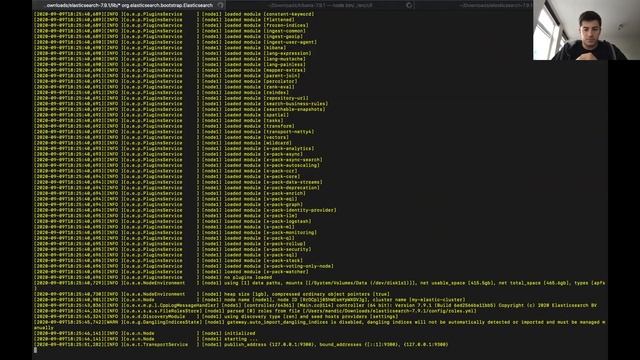Click the log text [ingest-geoip]
Screen dimensions: 640x360
coord(283,36)
